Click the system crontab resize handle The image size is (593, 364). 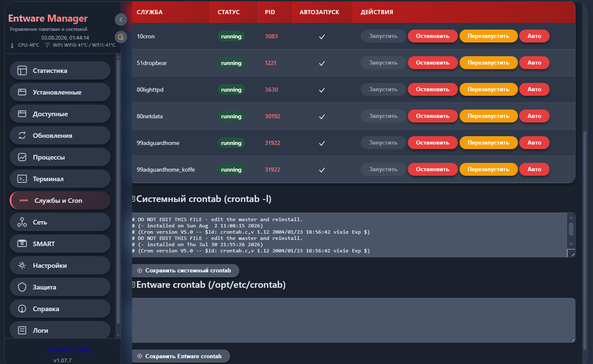[x=572, y=254]
